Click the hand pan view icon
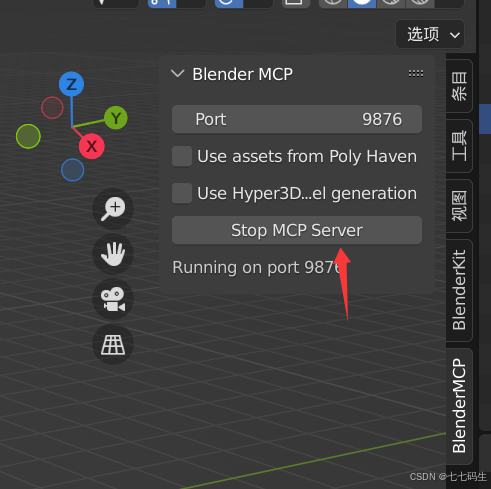Image resolution: width=491 pixels, height=489 pixels. [113, 254]
